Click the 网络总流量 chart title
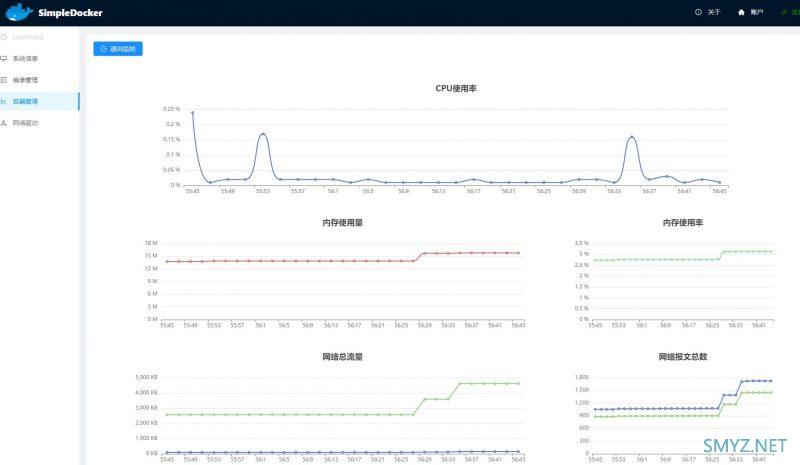Image resolution: width=800 pixels, height=465 pixels. pyautogui.click(x=342, y=357)
